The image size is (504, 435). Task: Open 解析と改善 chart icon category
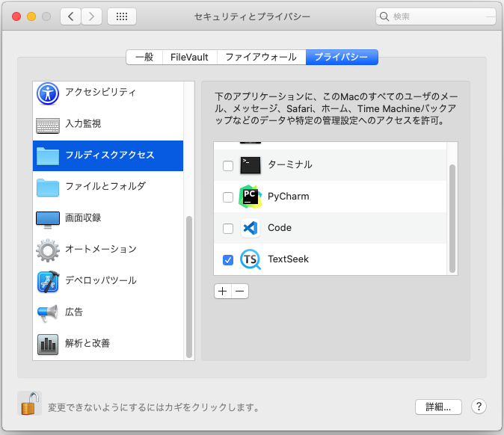[48, 344]
